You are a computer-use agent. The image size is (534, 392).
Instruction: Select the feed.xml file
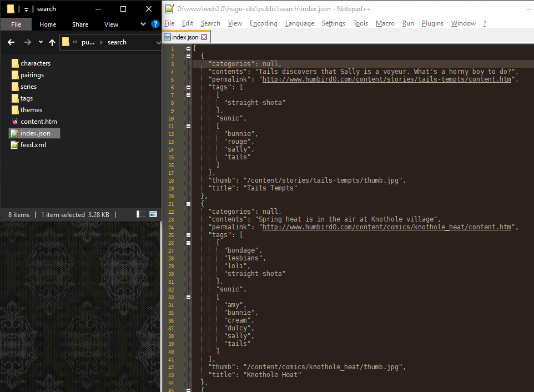click(x=33, y=145)
